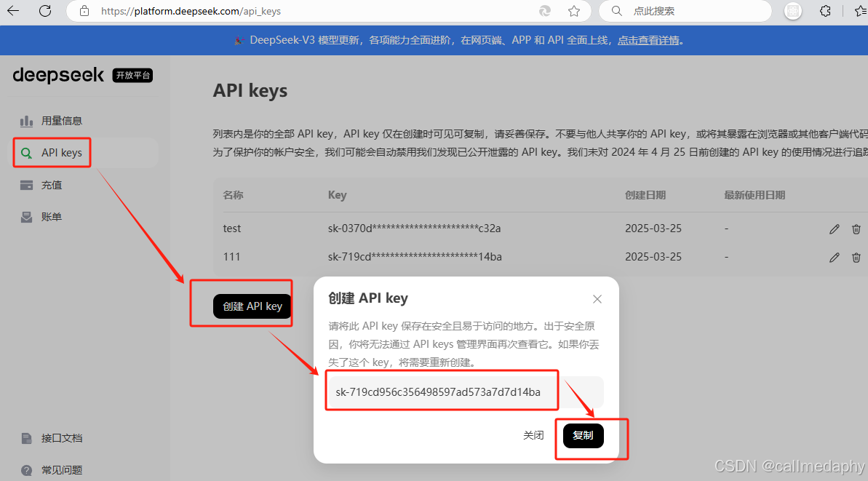
Task: Reload the page with the refresh icon
Action: 45,10
